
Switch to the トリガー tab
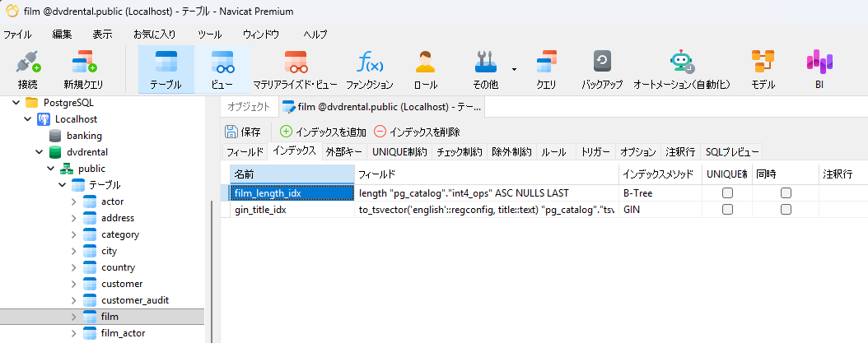(595, 151)
